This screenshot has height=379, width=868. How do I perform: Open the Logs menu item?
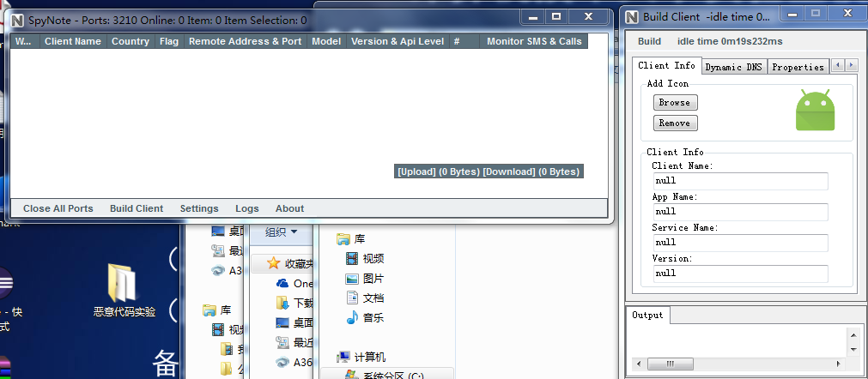tap(247, 208)
